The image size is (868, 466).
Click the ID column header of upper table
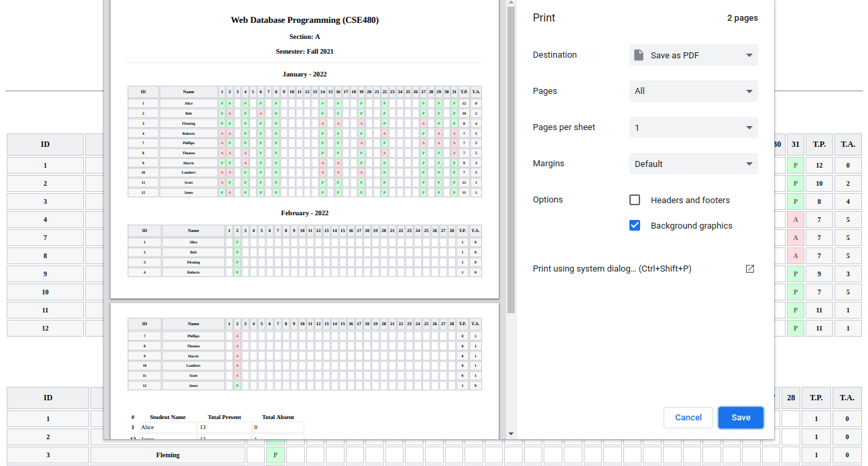pos(45,144)
